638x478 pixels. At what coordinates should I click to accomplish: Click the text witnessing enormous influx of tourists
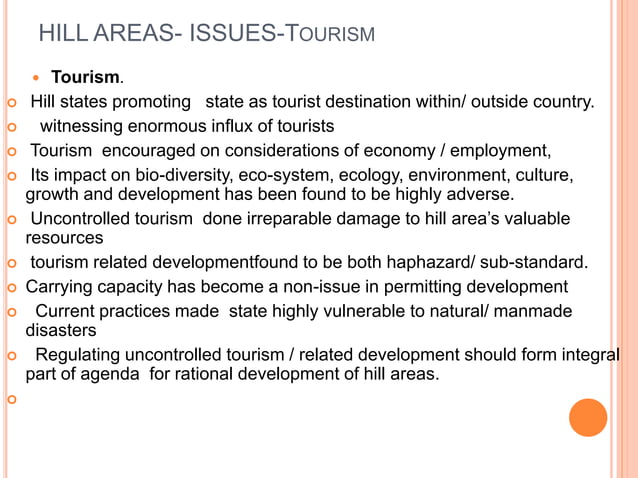click(x=187, y=126)
